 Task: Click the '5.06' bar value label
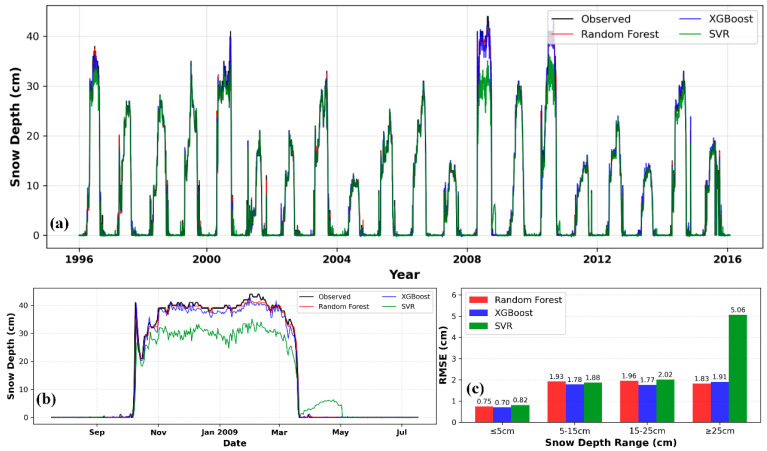[x=738, y=310]
